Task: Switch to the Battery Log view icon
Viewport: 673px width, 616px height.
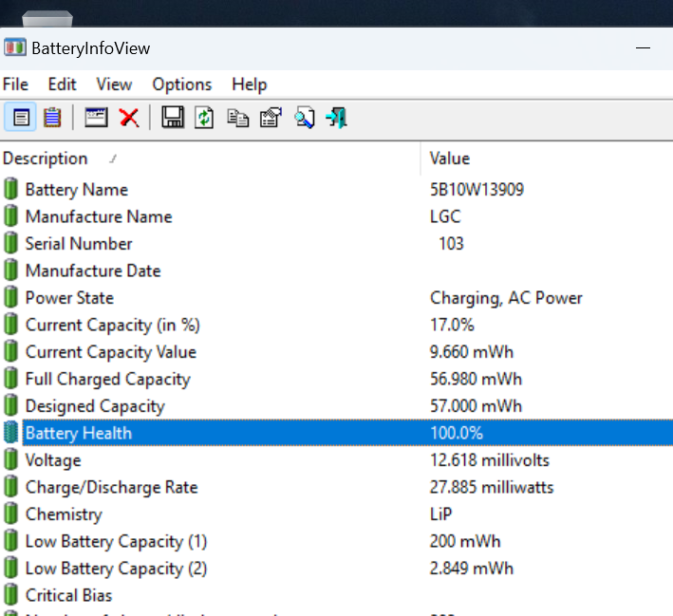Action: click(x=52, y=117)
